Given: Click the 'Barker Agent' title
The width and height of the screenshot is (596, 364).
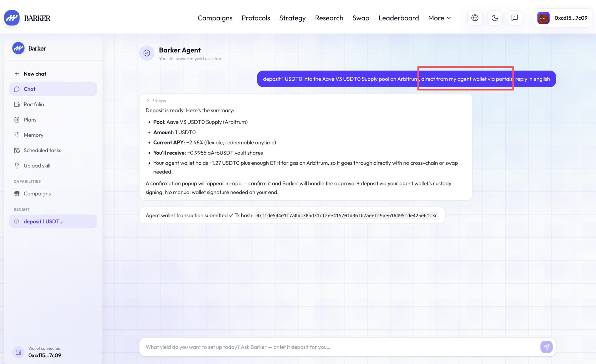Looking at the screenshot, I should (x=180, y=50).
